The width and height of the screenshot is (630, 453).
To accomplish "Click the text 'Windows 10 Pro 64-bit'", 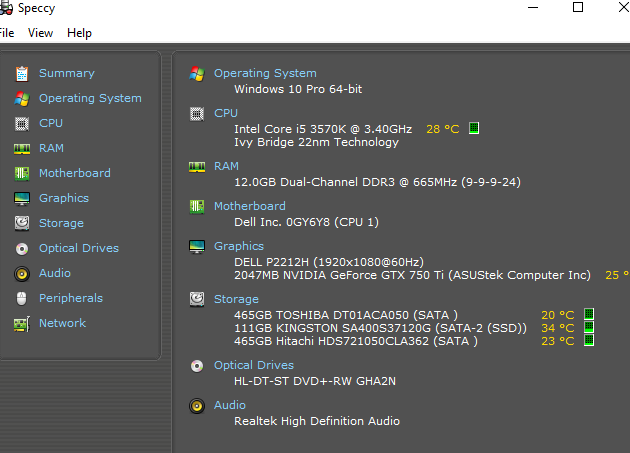I will tap(298, 89).
